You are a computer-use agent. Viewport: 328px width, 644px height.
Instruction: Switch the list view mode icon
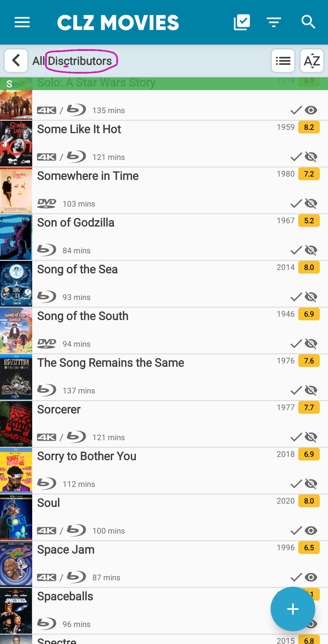[x=283, y=61]
